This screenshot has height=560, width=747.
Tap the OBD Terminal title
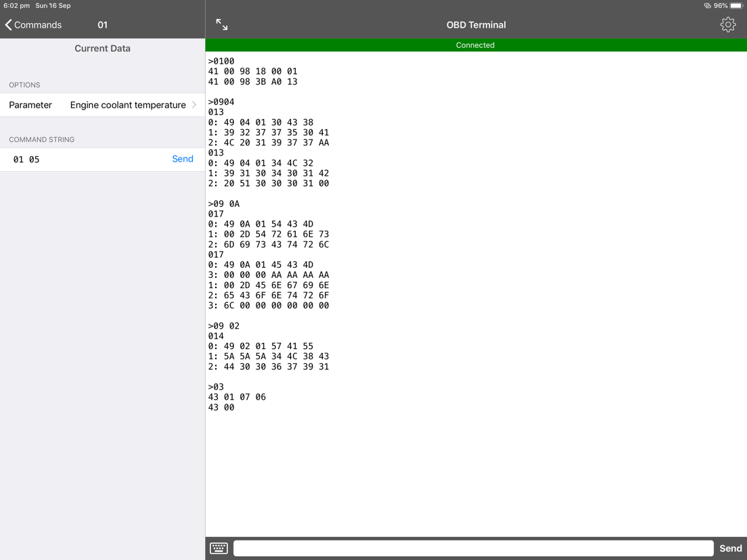point(476,25)
